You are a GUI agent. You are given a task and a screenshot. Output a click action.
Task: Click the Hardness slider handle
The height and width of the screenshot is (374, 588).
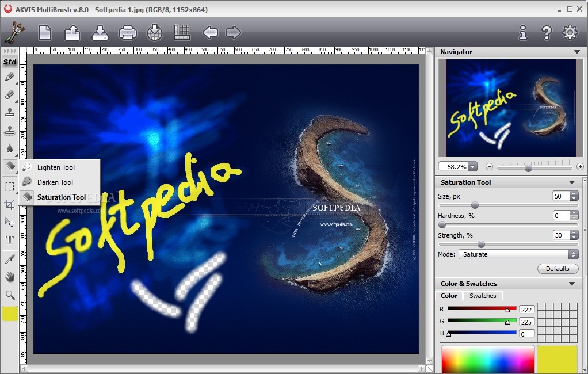click(x=442, y=225)
